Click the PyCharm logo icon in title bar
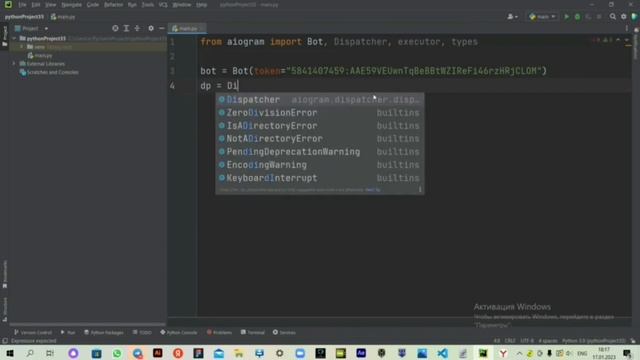The height and width of the screenshot is (360, 640). pos(8,4)
